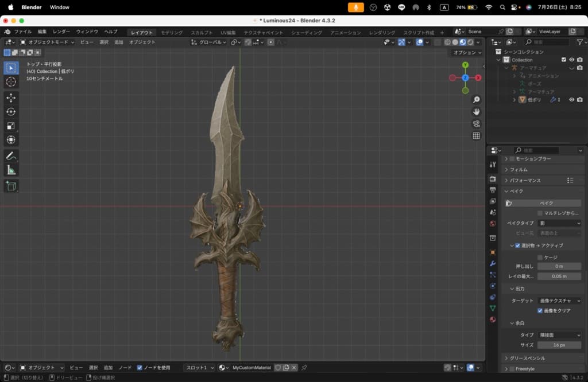This screenshot has height=382, width=588.
Task: Select the Move tool in the toolbar
Action: click(x=11, y=98)
